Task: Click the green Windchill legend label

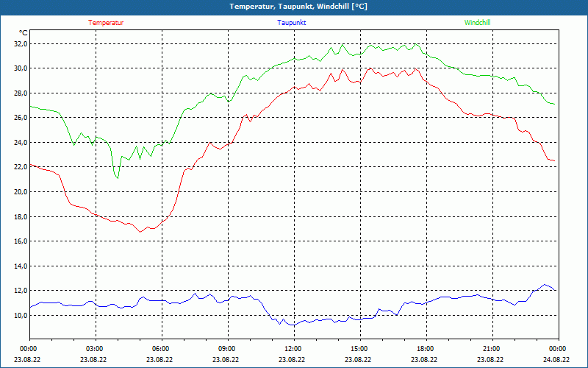Action: 477,23
